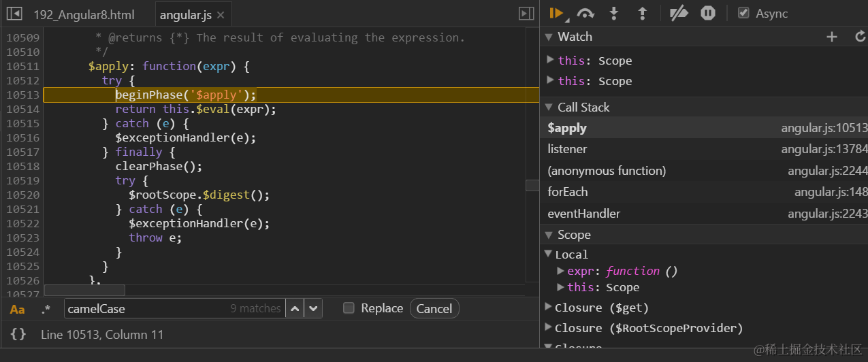Toggle the Async call stack checkbox
The height and width of the screenshot is (362, 868).
pos(744,13)
